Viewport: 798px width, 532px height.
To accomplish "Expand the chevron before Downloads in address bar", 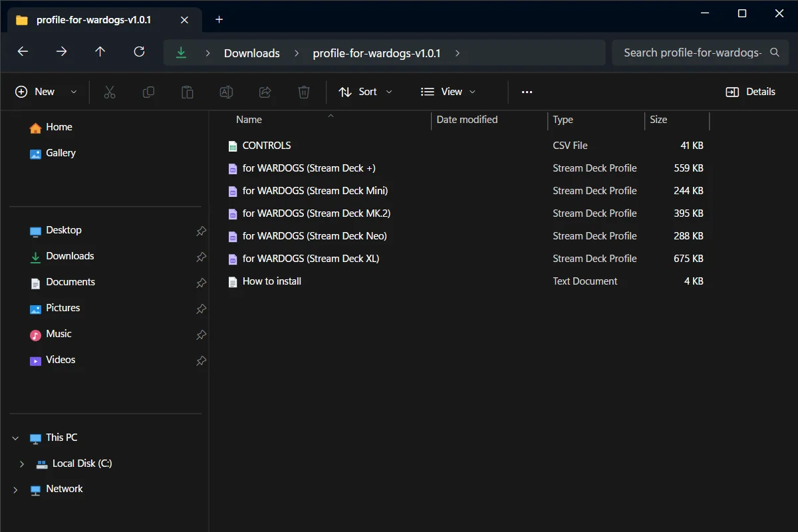I will coord(208,53).
